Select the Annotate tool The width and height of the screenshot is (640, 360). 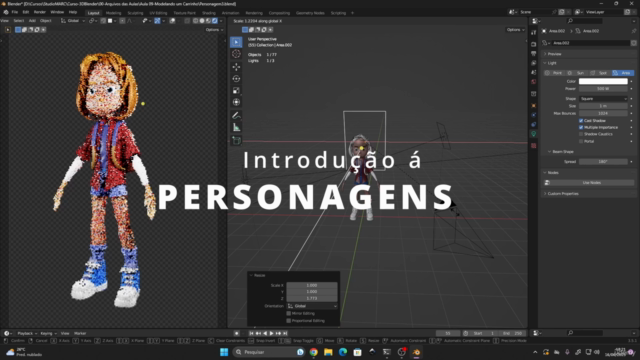tap(236, 116)
